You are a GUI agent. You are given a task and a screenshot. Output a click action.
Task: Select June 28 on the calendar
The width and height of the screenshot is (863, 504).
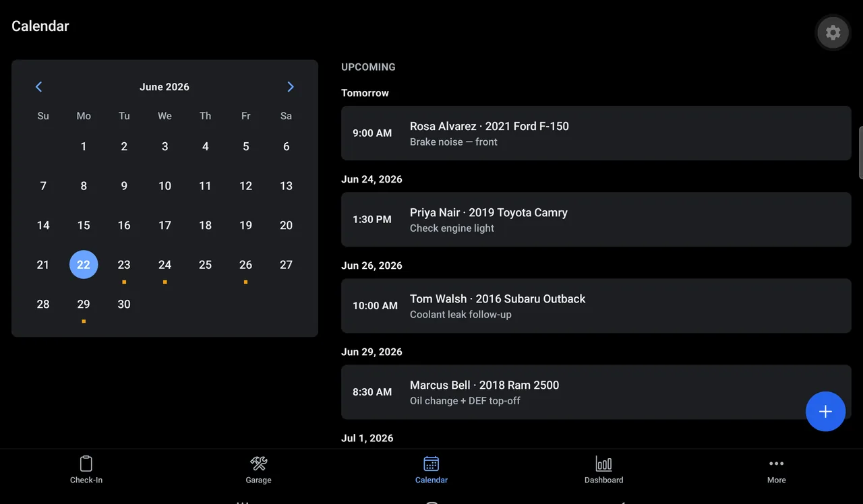click(x=43, y=305)
